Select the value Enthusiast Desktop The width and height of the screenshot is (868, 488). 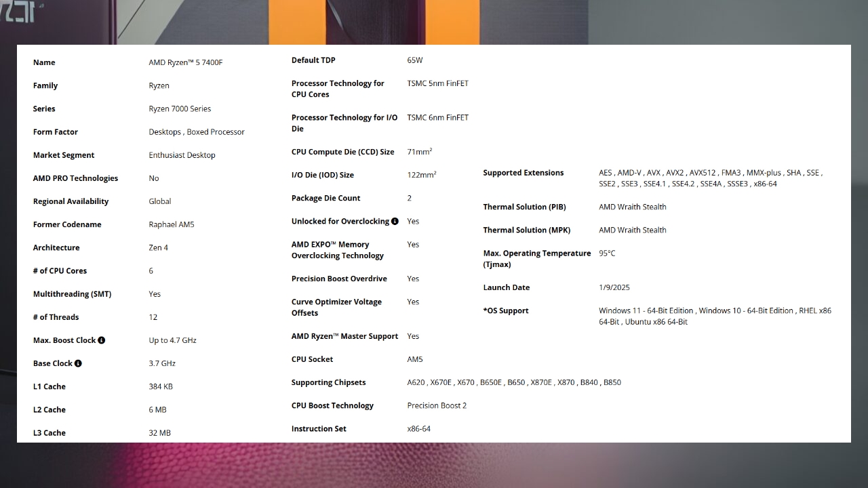click(x=182, y=155)
